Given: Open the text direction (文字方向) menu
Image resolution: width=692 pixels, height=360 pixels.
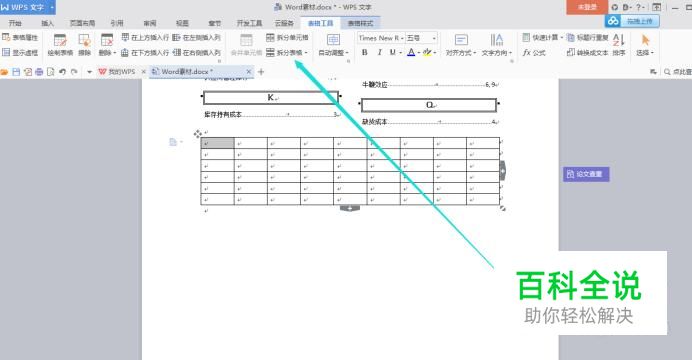Looking at the screenshot, I should pos(496,45).
